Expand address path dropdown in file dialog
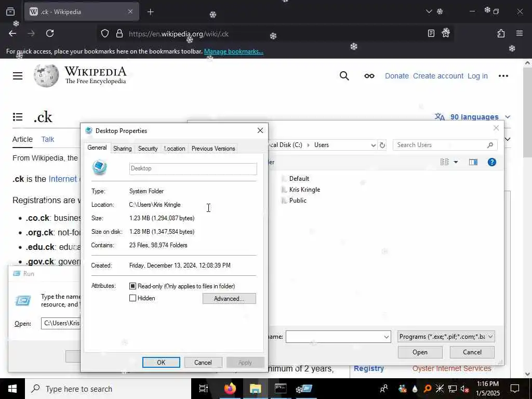This screenshot has height=399, width=532. tap(373, 145)
